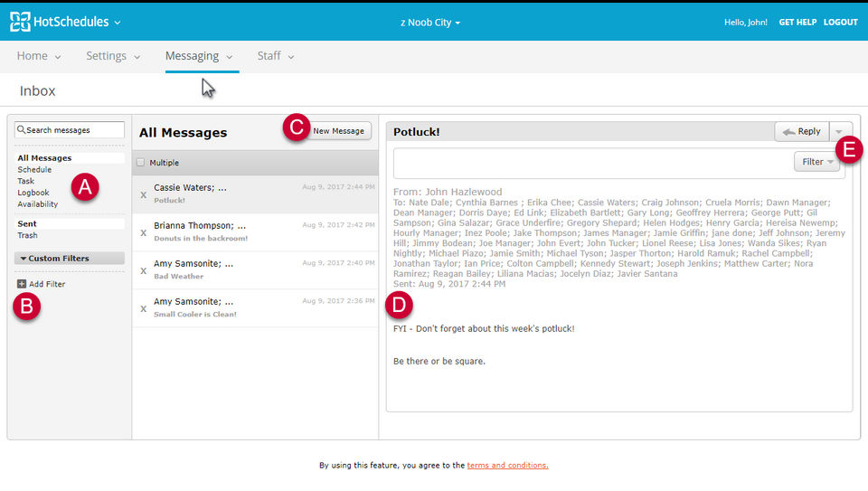The height and width of the screenshot is (491, 868).
Task: Open the Messaging menu
Action: pos(199,56)
